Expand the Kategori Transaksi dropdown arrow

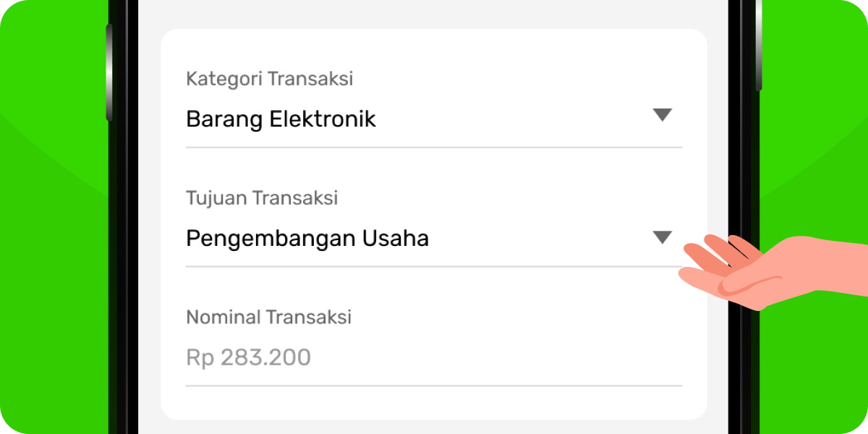tap(662, 115)
